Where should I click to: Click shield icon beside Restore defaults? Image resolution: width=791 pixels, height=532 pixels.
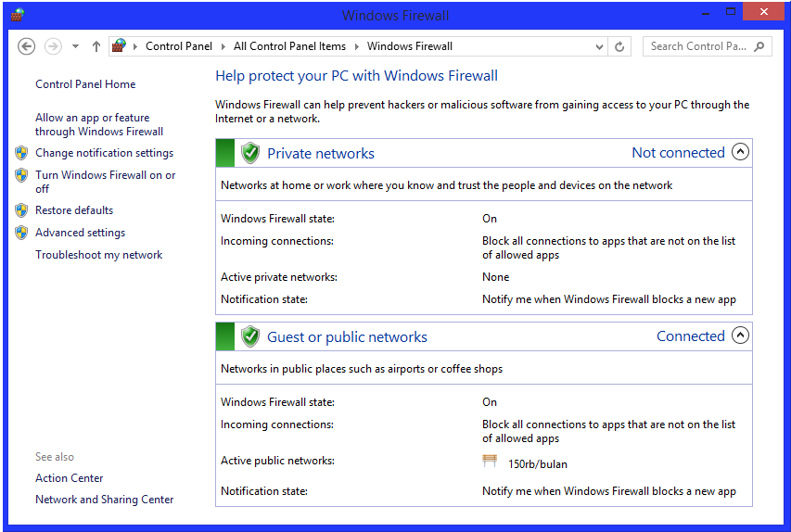[x=21, y=210]
